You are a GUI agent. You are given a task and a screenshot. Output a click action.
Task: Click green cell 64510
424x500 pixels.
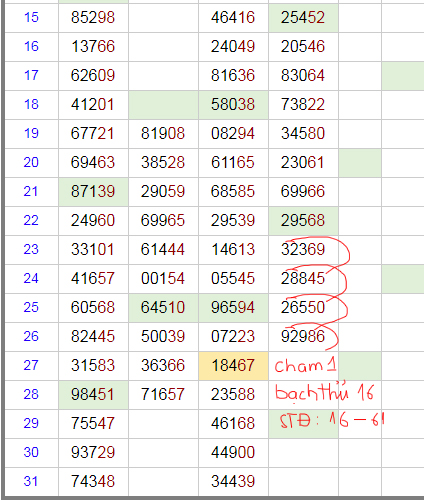coord(163,308)
